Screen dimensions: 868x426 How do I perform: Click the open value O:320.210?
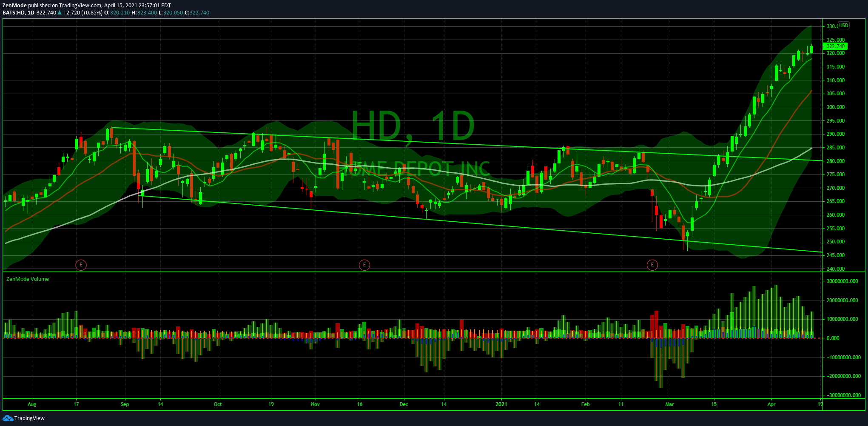coord(117,13)
